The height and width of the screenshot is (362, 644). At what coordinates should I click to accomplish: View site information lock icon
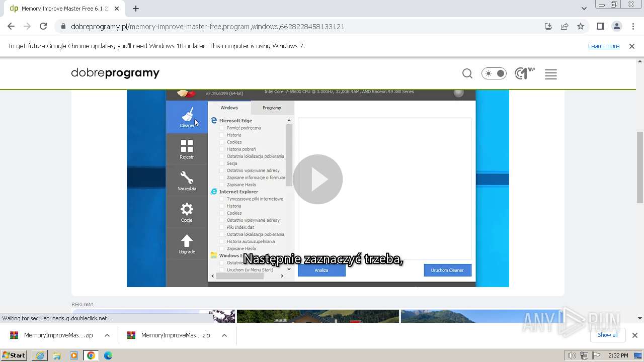(x=63, y=27)
